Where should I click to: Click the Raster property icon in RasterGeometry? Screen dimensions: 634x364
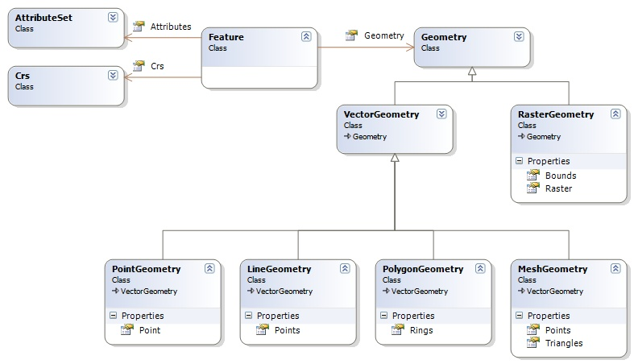click(x=532, y=188)
